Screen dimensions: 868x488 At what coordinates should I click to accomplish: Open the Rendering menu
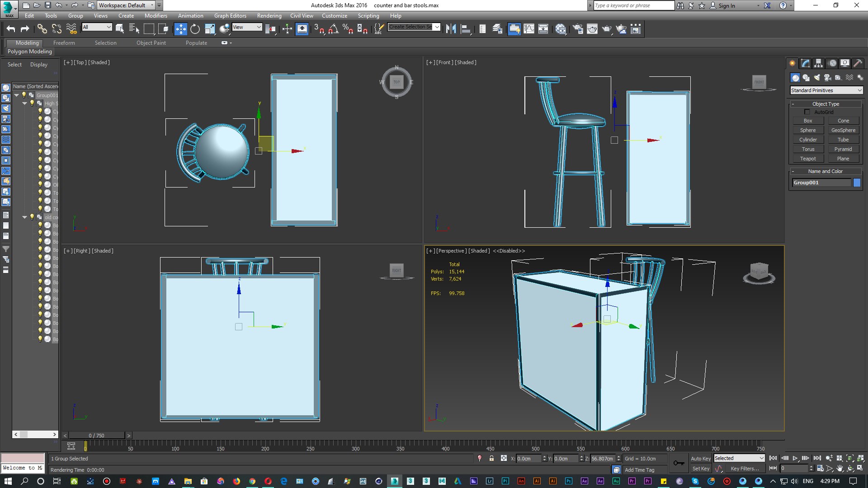[269, 15]
